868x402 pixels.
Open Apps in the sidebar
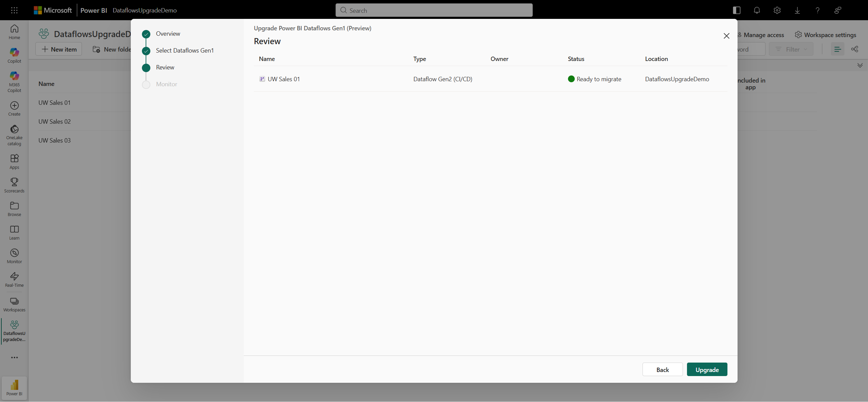(14, 162)
